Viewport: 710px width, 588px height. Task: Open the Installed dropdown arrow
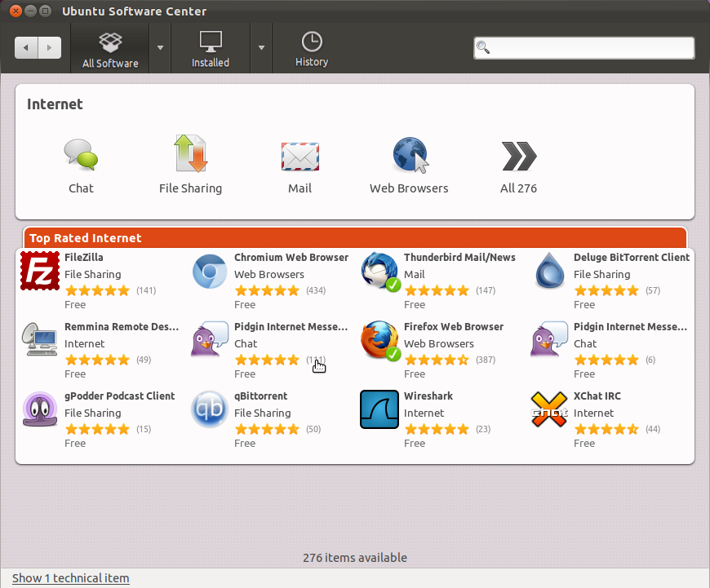tap(260, 48)
